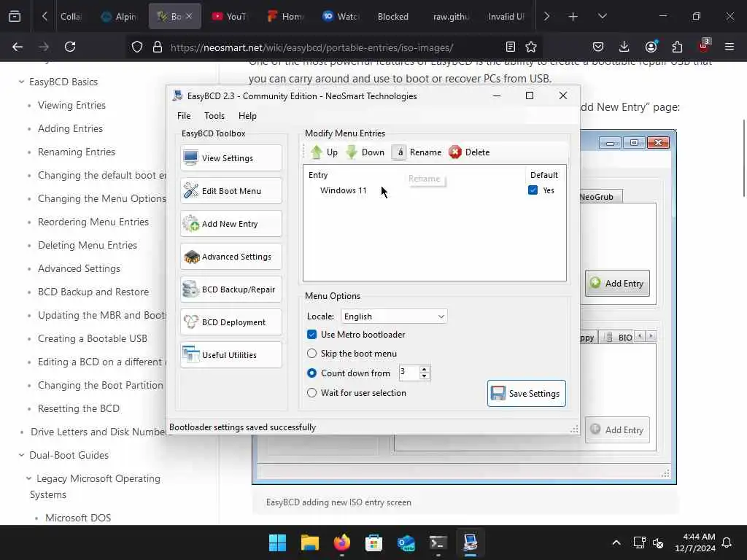The image size is (747, 560).
Task: Click the tracking protection shield icon
Action: coord(137,47)
